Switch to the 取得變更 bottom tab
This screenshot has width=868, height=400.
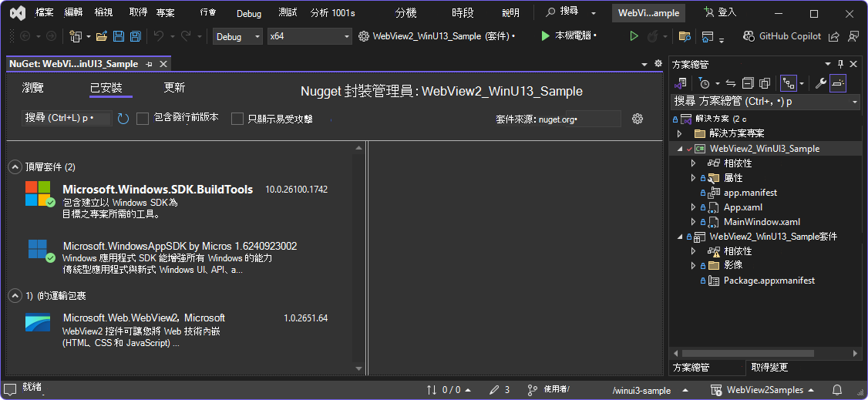point(769,368)
